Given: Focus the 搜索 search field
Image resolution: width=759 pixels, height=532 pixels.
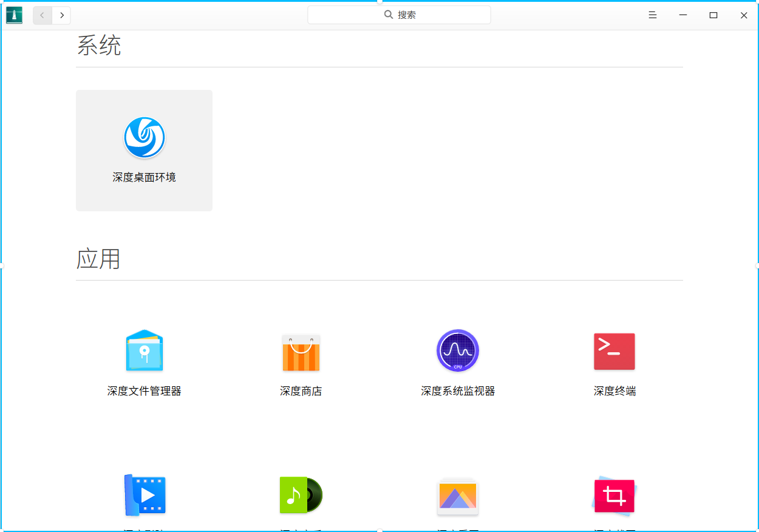Looking at the screenshot, I should click(x=399, y=15).
